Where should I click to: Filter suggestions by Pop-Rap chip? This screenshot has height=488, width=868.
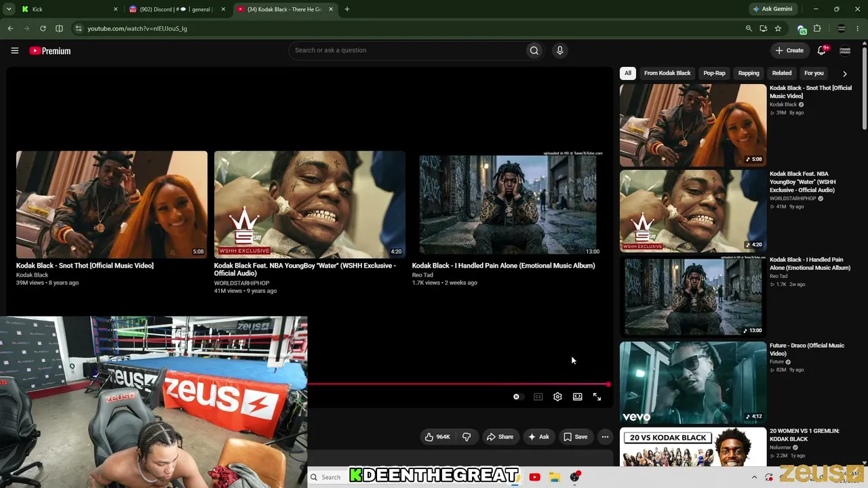714,73
